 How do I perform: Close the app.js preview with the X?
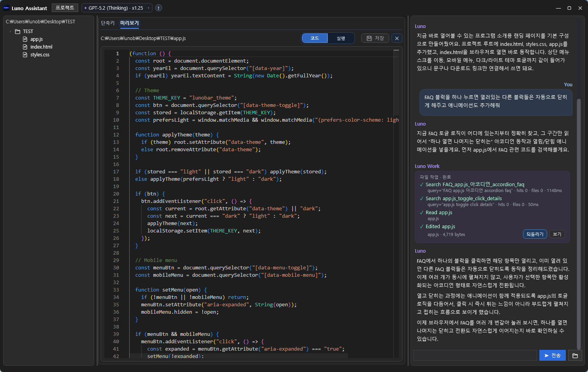click(397, 38)
